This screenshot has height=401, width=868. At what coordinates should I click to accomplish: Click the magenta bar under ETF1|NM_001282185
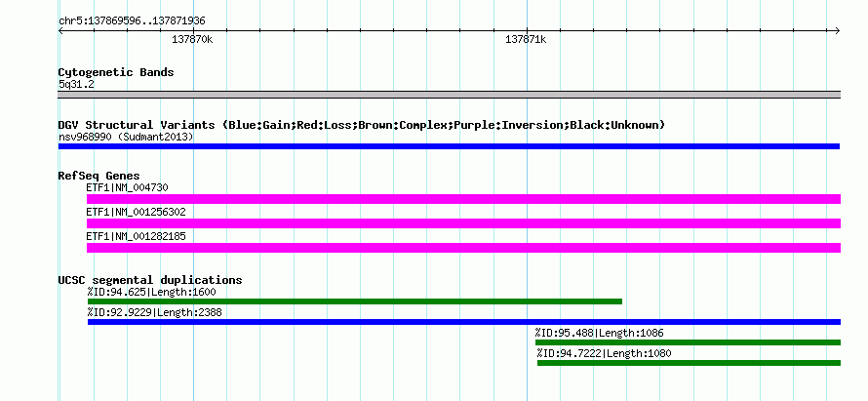pos(463,248)
